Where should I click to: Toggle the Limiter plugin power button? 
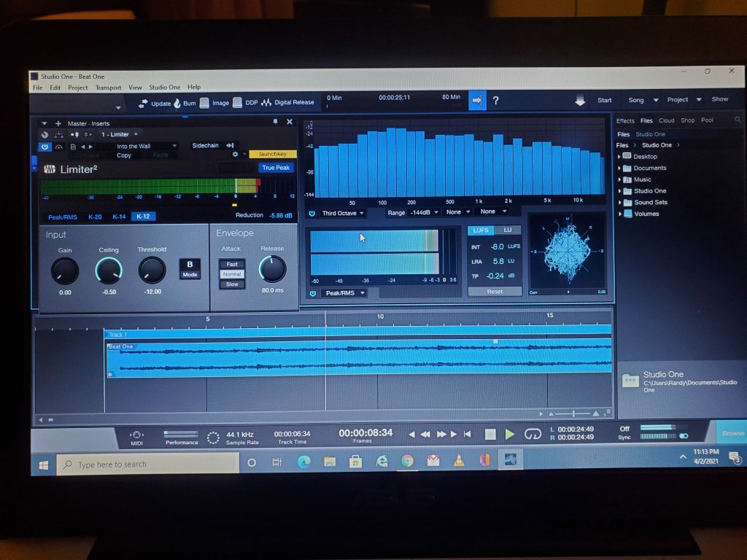click(x=44, y=147)
